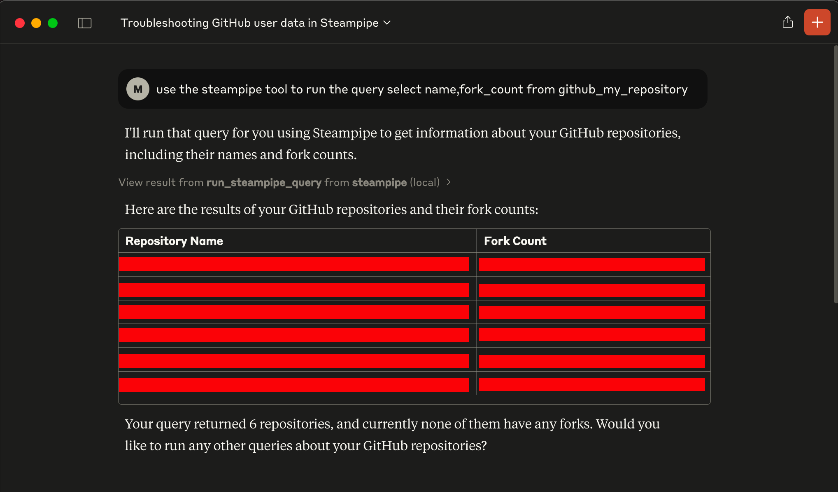This screenshot has height=492, width=838.
Task: Maximize the window with the green button
Action: coord(53,22)
